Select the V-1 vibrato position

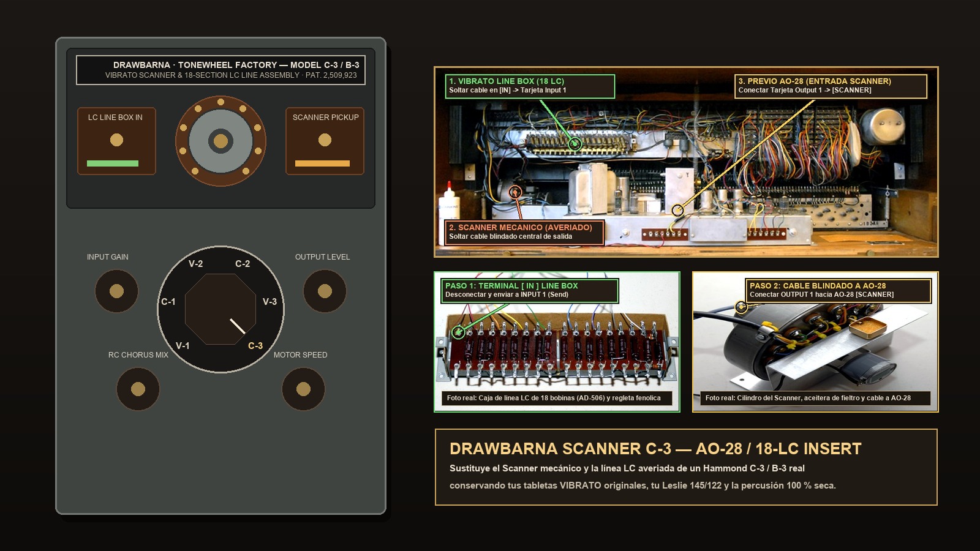click(183, 346)
